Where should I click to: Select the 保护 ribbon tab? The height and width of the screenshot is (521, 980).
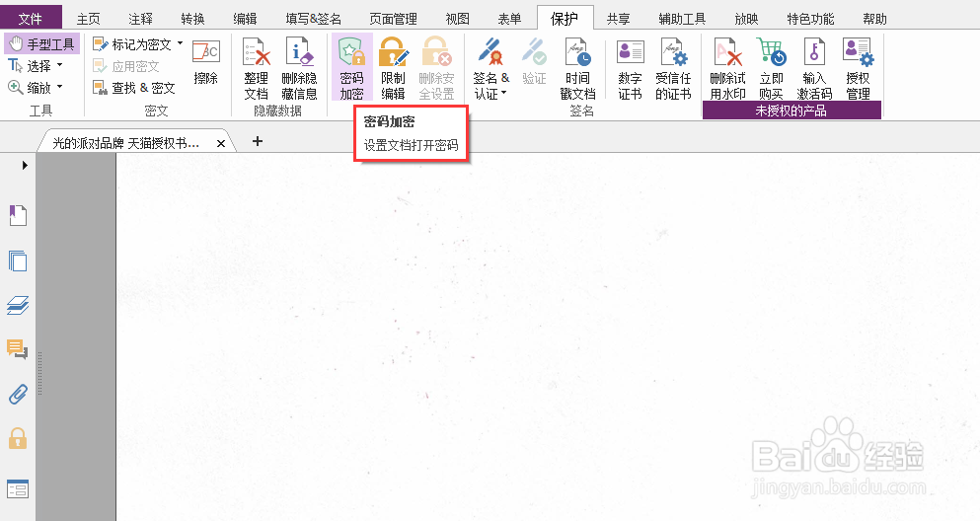[565, 18]
